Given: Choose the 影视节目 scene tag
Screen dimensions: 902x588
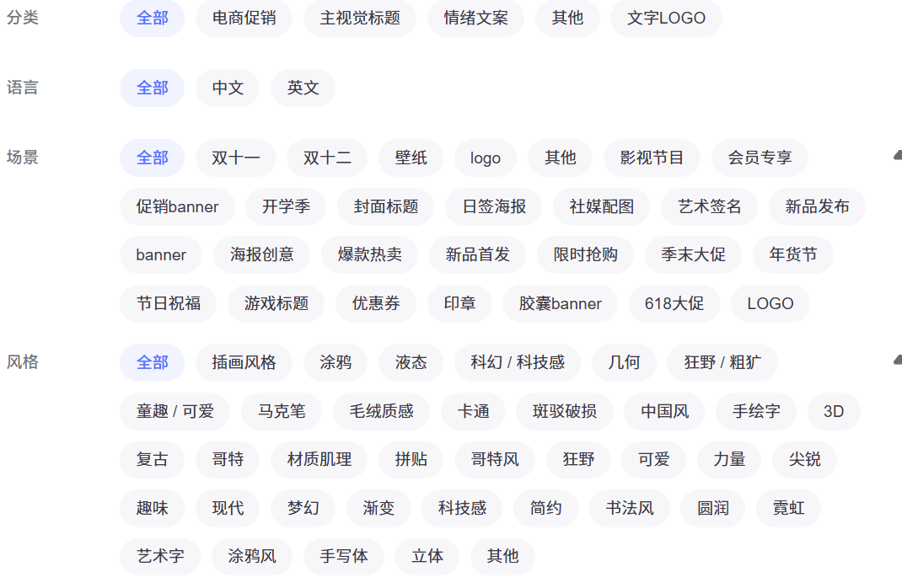Looking at the screenshot, I should tap(652, 158).
